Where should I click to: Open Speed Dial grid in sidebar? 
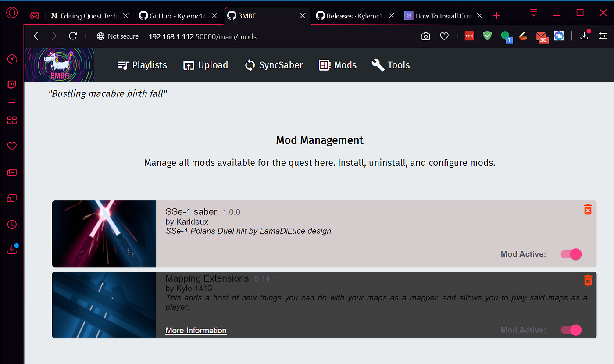coord(12,120)
